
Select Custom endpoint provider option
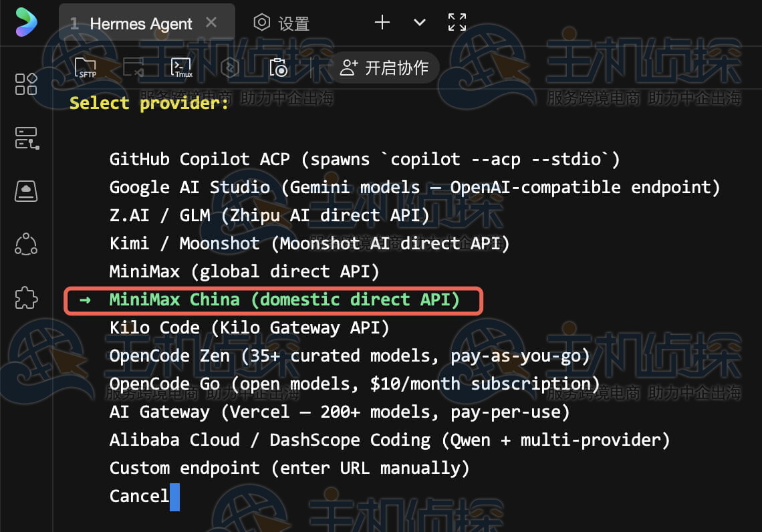[289, 468]
